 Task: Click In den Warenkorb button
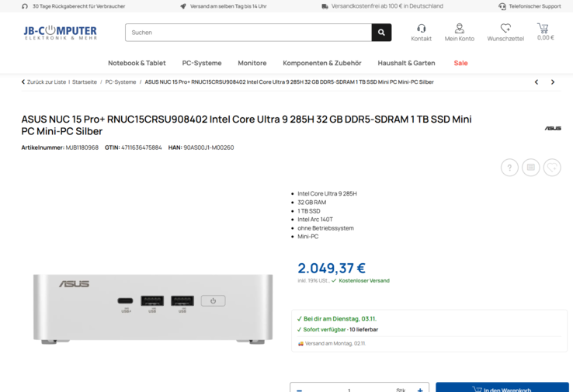pyautogui.click(x=502, y=388)
